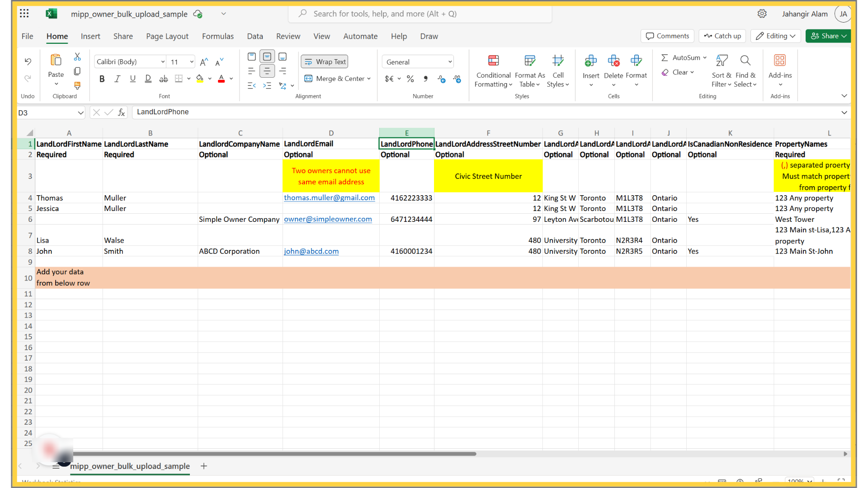The height and width of the screenshot is (488, 868).
Task: Decrease the cell indent
Action: click(252, 85)
